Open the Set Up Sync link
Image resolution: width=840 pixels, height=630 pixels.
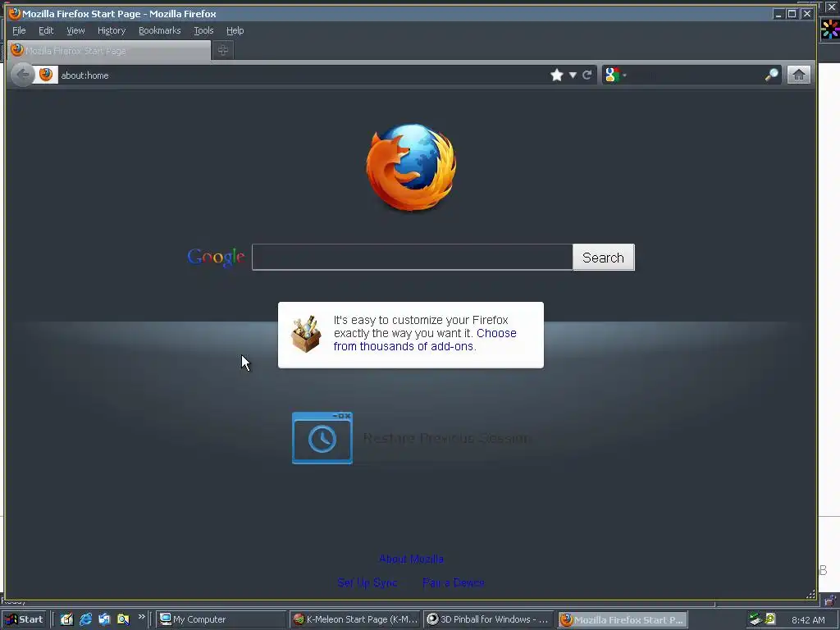pos(367,582)
